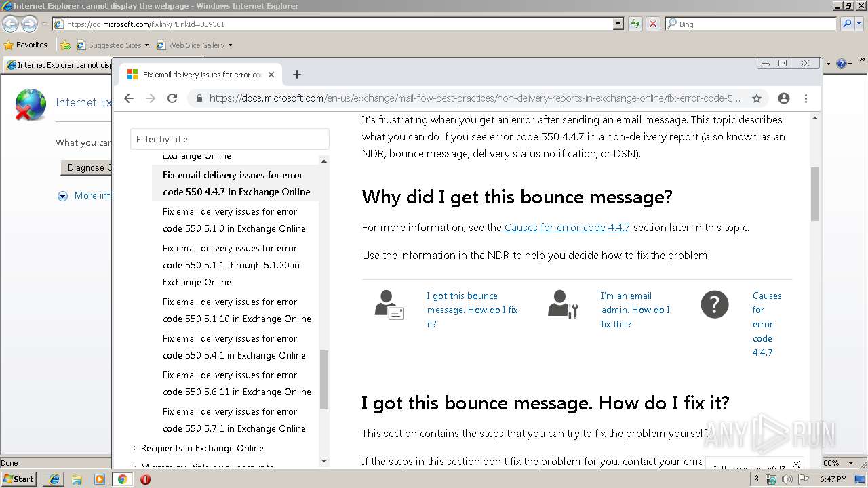868x488 pixels.
Task: Click Chrome address bar URL
Action: pos(475,98)
